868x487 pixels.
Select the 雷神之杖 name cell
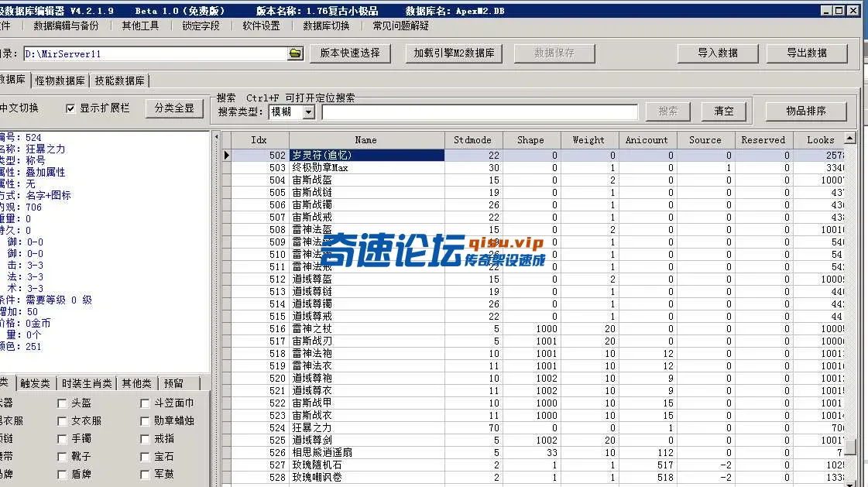(x=366, y=329)
